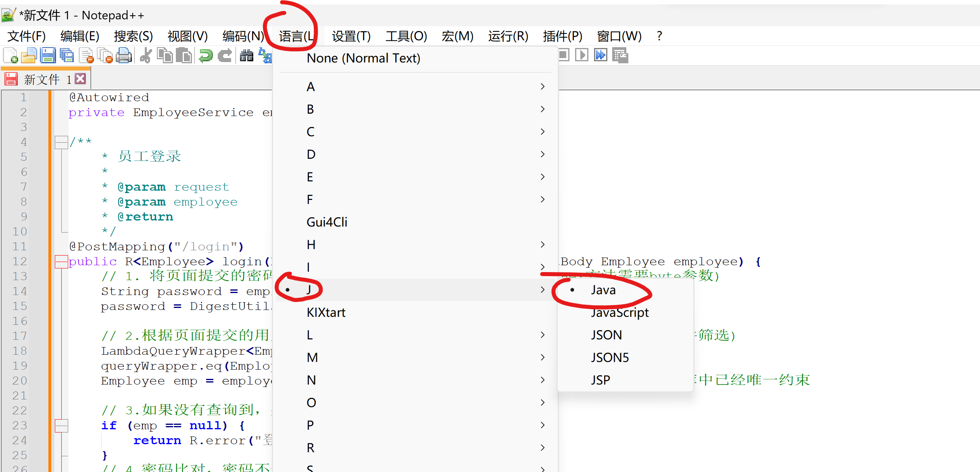Open Find with the binoculars icon
This screenshot has height=472, width=980.
[x=246, y=55]
